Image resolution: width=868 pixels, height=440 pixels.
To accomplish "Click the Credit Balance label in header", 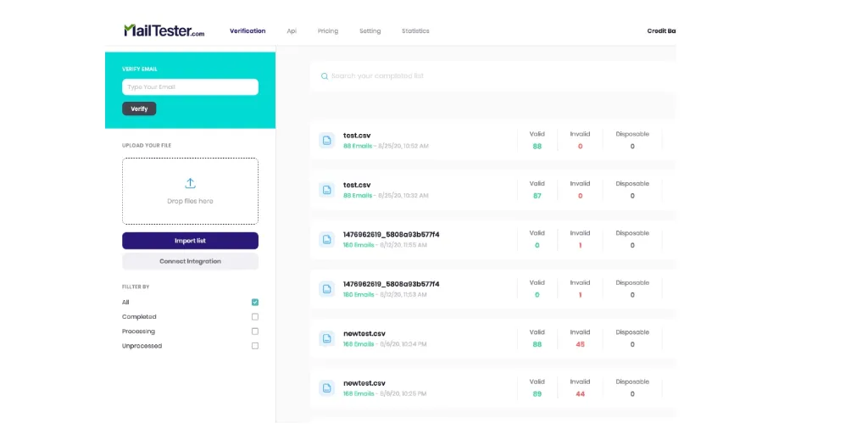I will click(x=661, y=31).
